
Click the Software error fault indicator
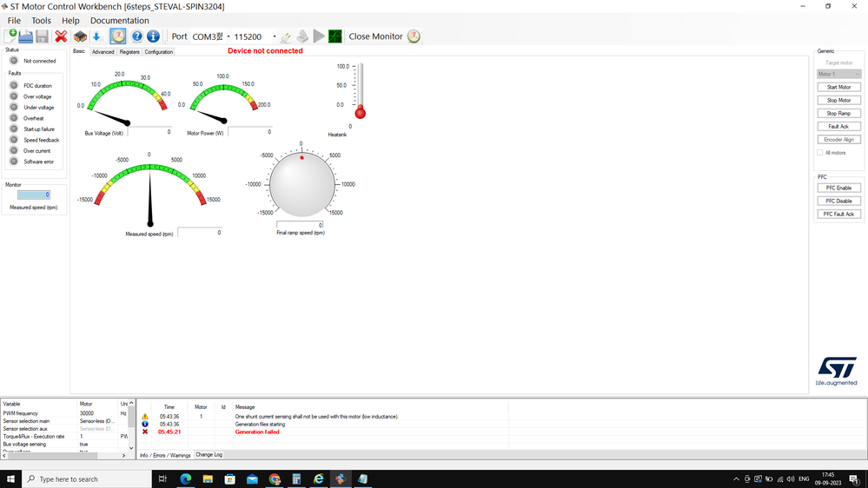pyautogui.click(x=14, y=162)
